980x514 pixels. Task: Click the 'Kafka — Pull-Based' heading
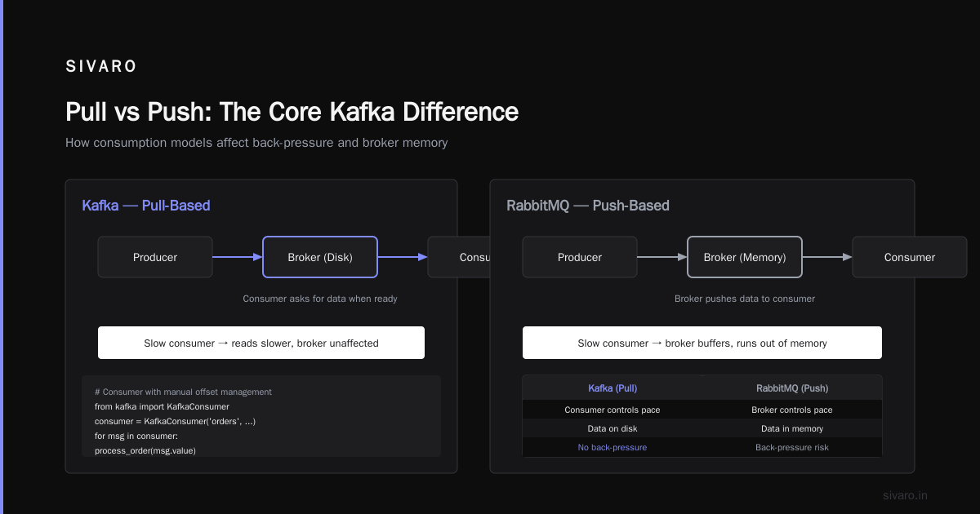(146, 206)
